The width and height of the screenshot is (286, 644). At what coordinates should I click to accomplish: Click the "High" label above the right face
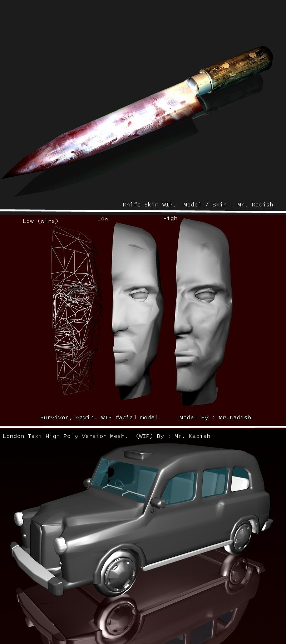tap(170, 218)
